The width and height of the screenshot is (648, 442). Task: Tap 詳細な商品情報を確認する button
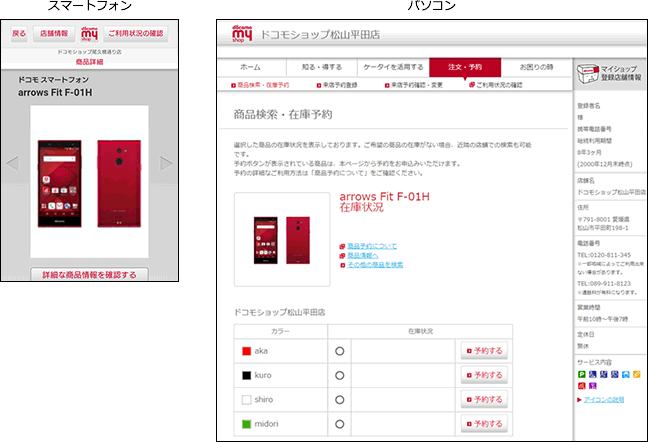89,275
